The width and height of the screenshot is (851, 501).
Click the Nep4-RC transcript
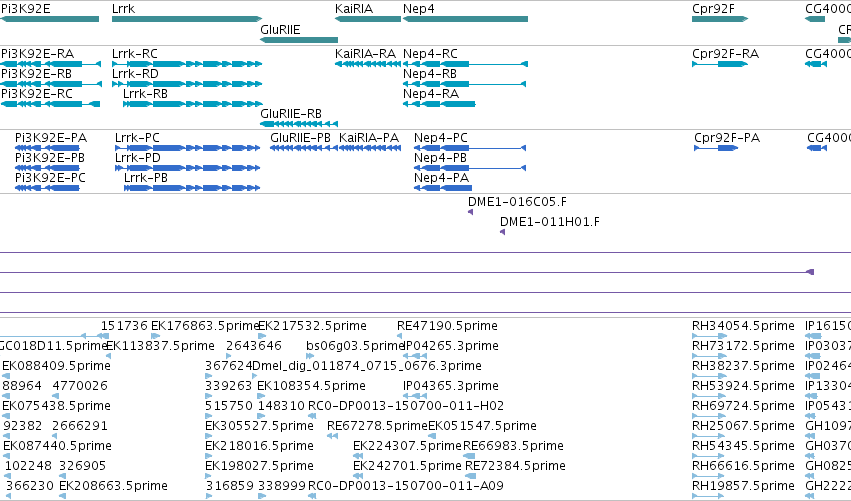click(x=465, y=64)
